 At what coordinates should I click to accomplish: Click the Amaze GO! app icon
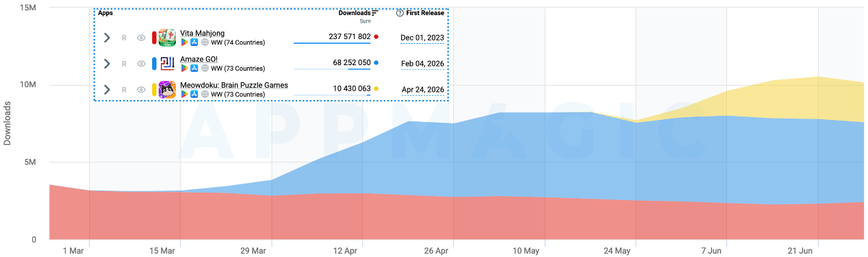coord(168,64)
